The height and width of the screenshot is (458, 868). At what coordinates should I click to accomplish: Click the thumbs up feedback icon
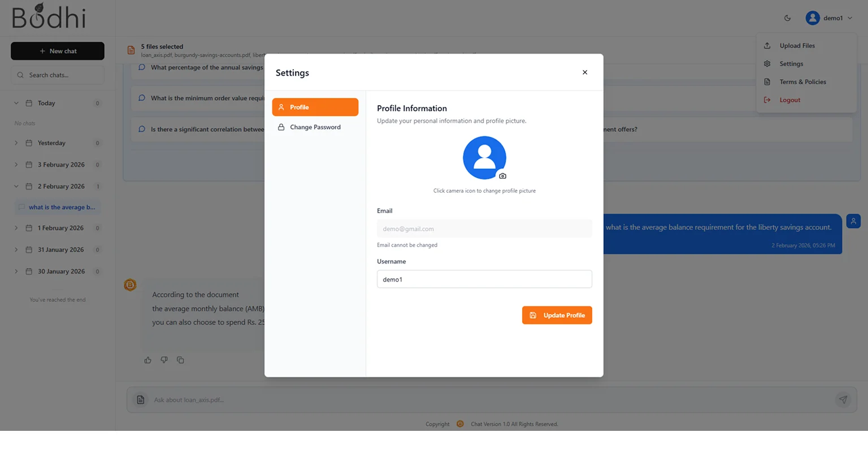click(x=148, y=360)
